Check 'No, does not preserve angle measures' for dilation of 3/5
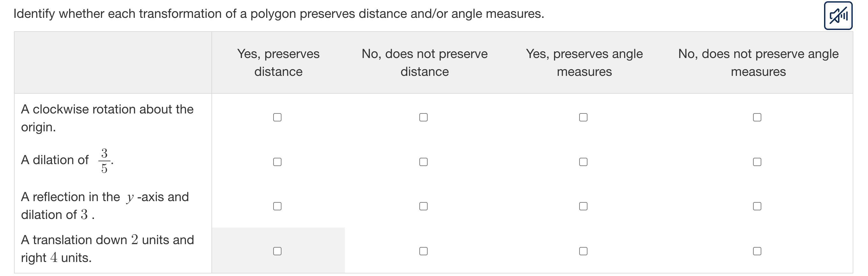868x276 pixels. pyautogui.click(x=757, y=162)
